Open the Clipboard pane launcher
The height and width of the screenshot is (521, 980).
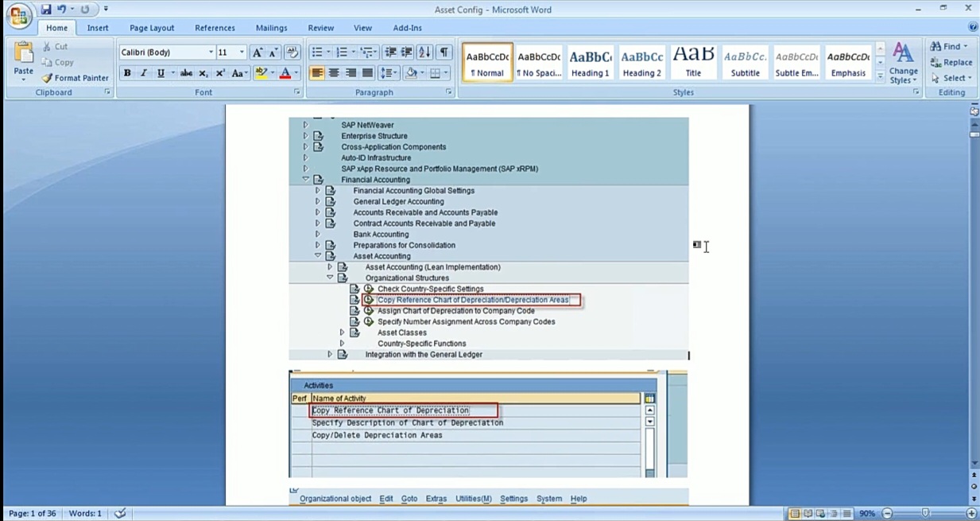click(107, 92)
